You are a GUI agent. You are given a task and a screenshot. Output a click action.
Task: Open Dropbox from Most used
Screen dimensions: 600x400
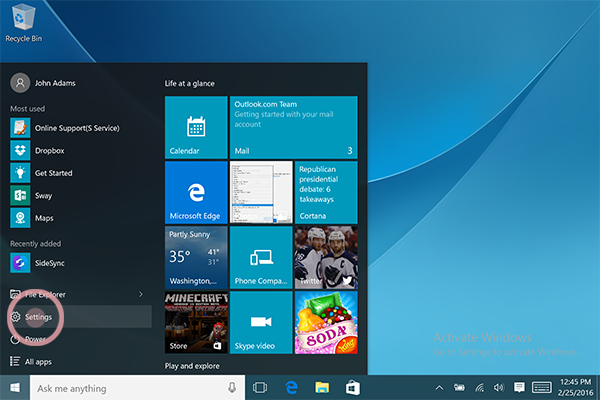80,150
